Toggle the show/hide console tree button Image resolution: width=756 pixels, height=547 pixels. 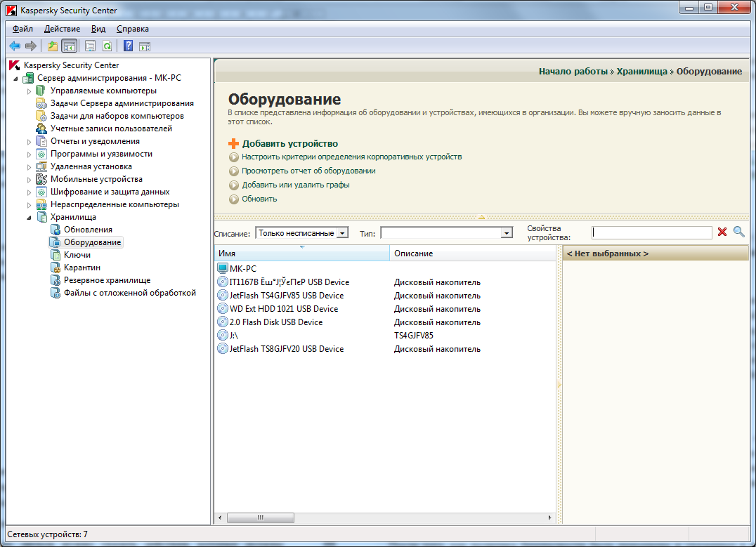pos(69,46)
